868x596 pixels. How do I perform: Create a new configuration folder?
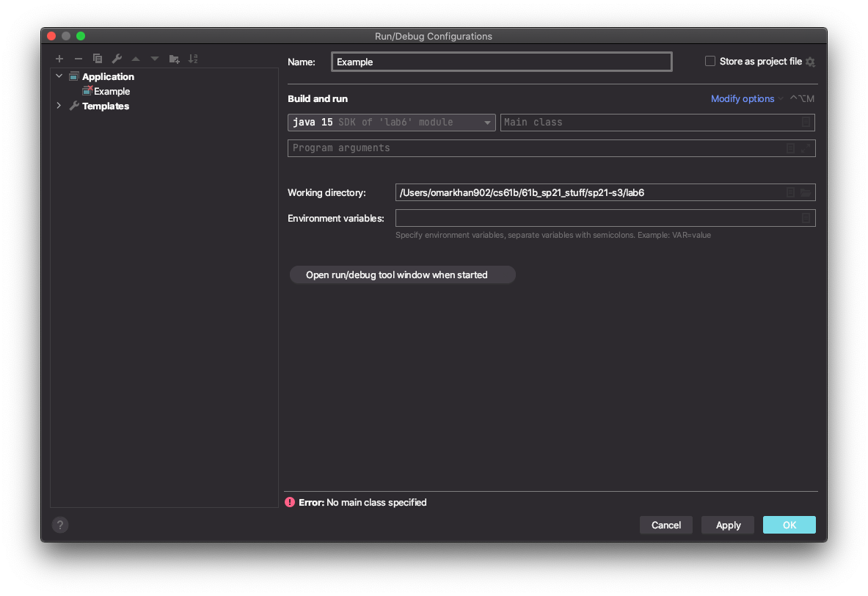tap(174, 59)
